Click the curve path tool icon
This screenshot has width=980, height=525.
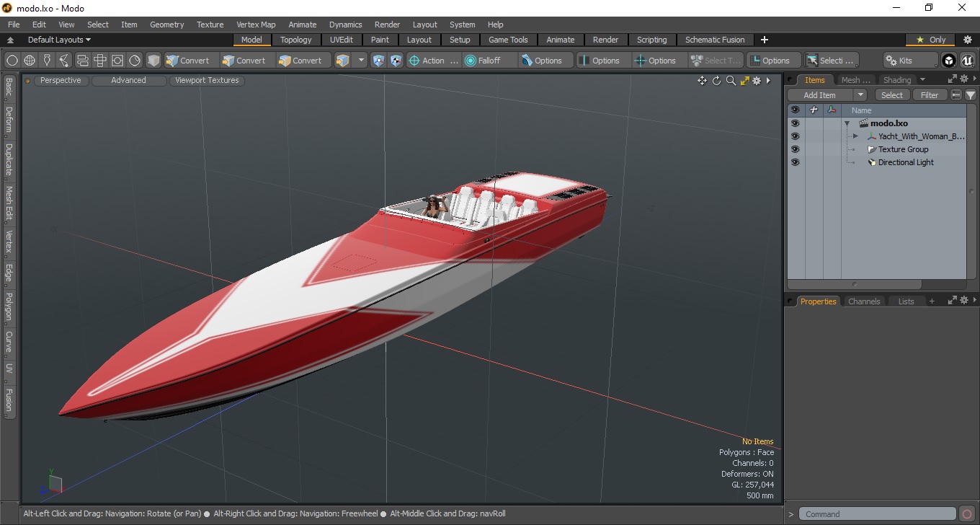pos(64,61)
